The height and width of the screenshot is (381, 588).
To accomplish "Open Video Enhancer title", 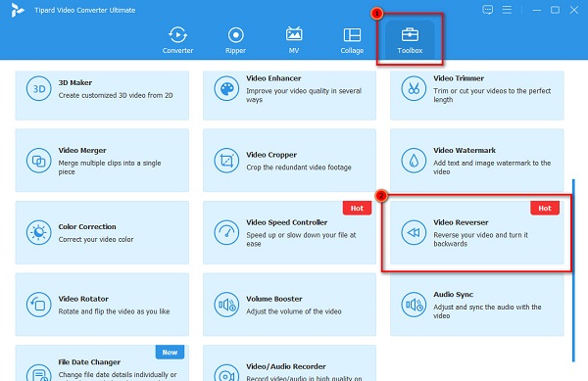I will click(273, 78).
